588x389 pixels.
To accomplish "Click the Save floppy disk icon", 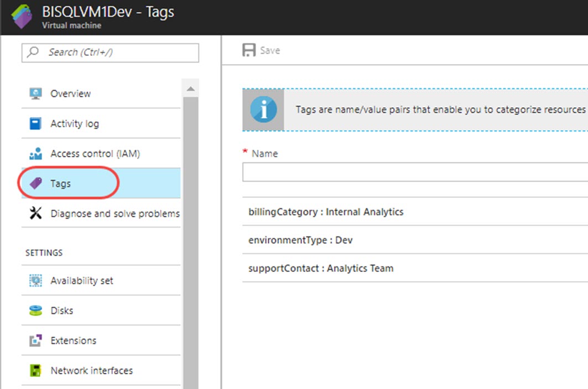I will click(x=249, y=50).
